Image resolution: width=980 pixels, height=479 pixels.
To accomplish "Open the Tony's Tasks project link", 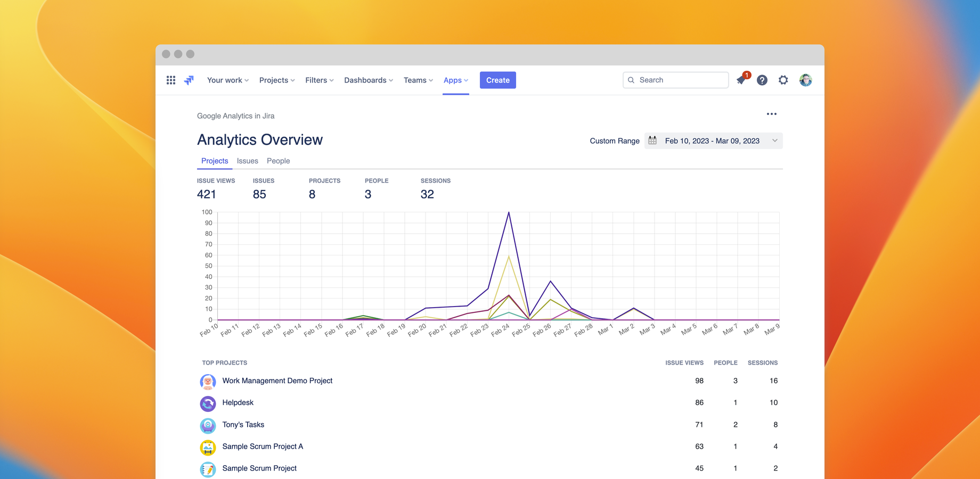I will click(x=243, y=424).
